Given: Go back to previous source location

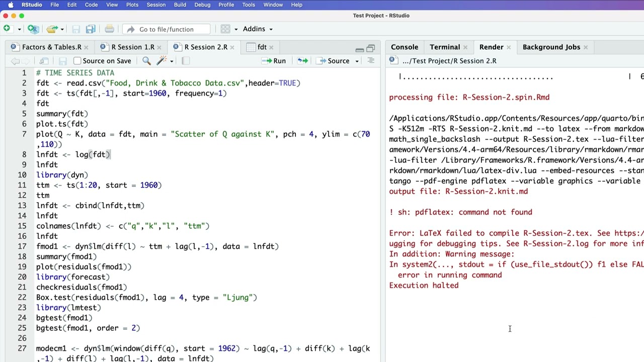Looking at the screenshot, I should pos(15,61).
